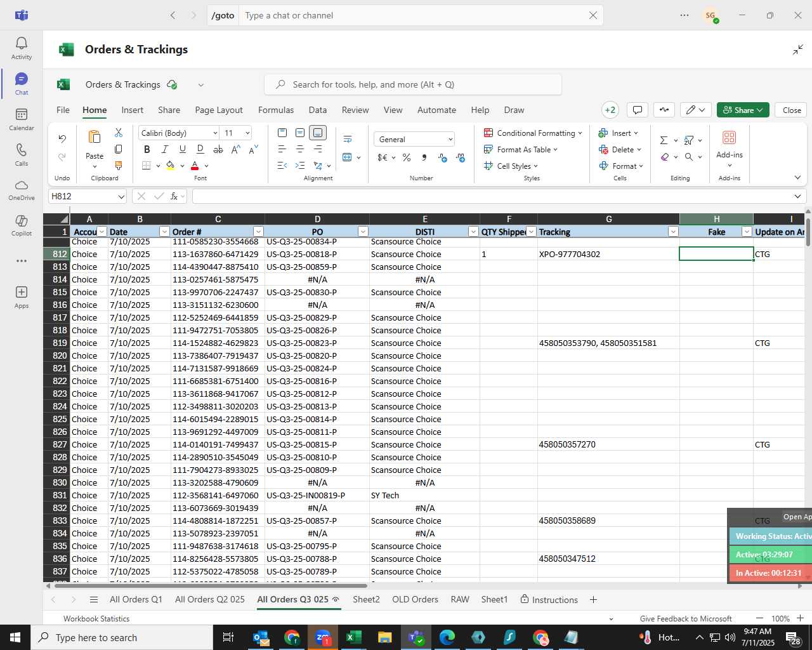
Task: Toggle Align Left for text
Action: 282,149
